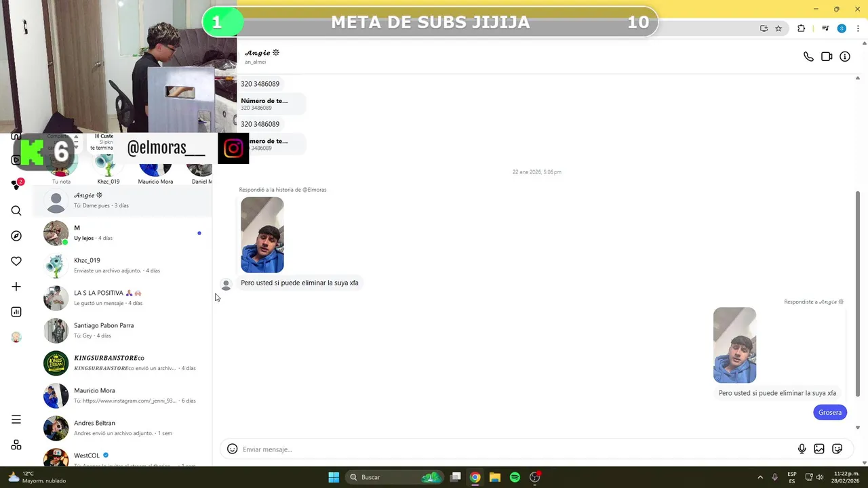
Task: Open Spotify from the taskbar
Action: pyautogui.click(x=515, y=477)
